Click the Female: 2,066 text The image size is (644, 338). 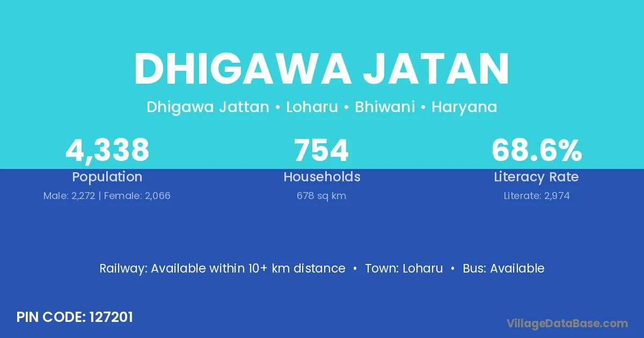pos(137,196)
